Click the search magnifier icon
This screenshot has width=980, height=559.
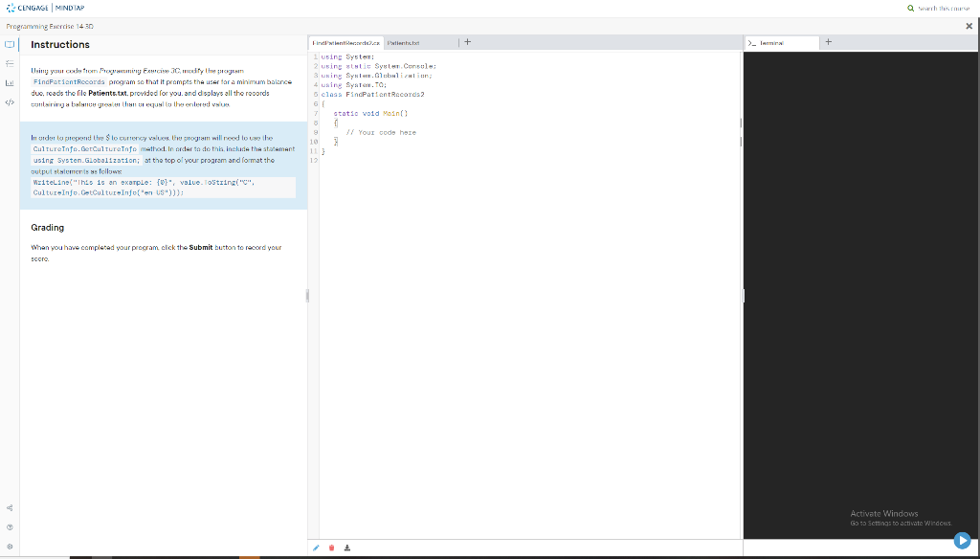911,8
